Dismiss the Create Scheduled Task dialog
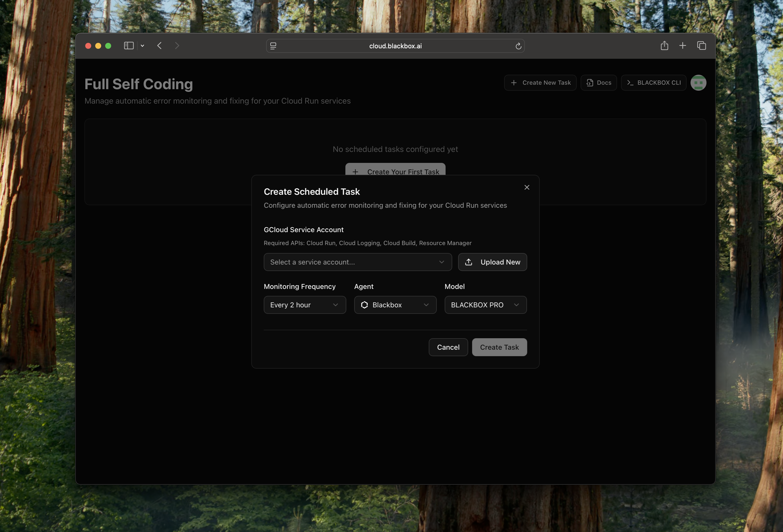 (527, 187)
